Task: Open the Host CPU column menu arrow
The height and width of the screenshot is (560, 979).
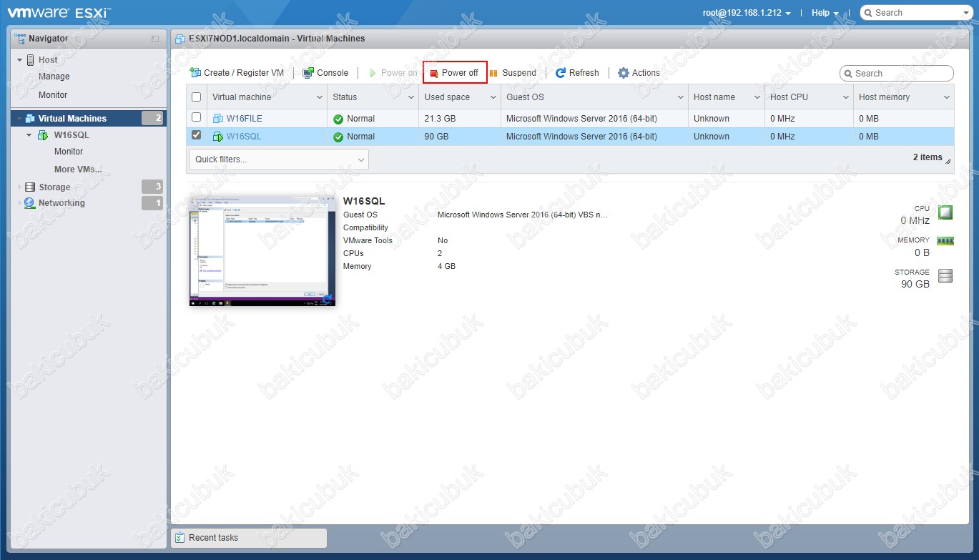Action: (x=846, y=97)
